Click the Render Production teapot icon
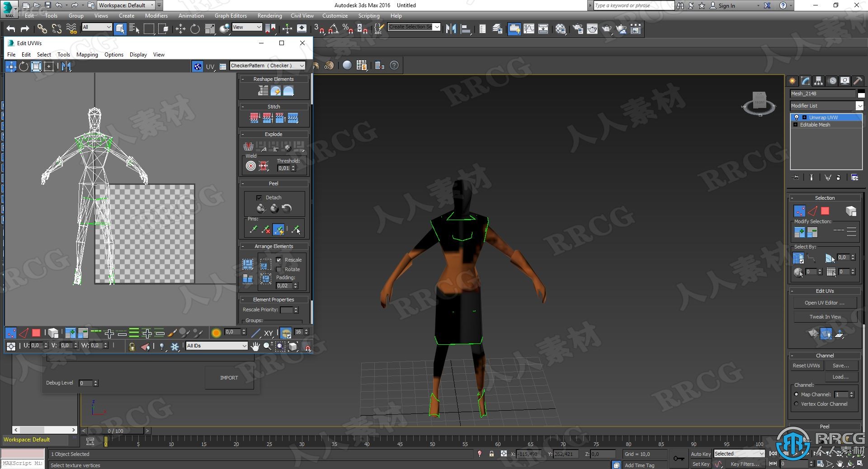This screenshot has width=868, height=469. [x=607, y=29]
